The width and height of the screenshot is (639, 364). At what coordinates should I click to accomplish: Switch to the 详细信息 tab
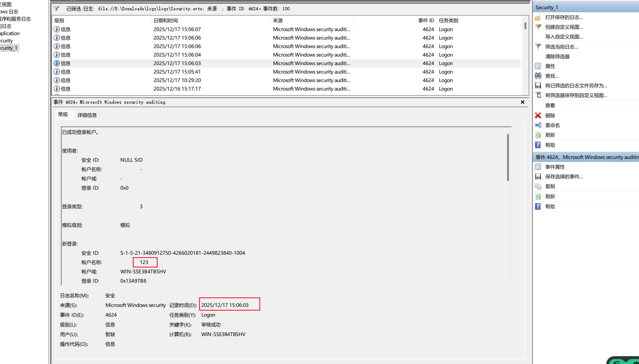tap(87, 115)
